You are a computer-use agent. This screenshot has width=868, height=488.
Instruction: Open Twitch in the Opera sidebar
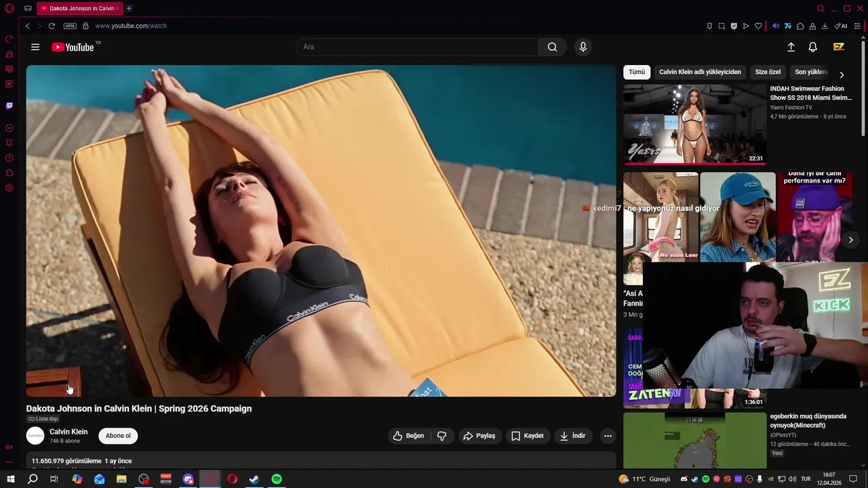pos(9,106)
